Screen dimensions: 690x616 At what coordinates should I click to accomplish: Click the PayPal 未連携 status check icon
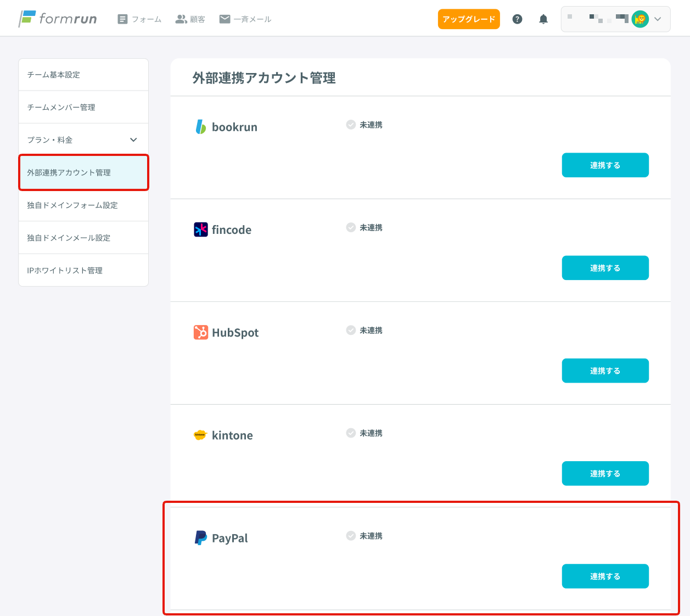pyautogui.click(x=351, y=535)
